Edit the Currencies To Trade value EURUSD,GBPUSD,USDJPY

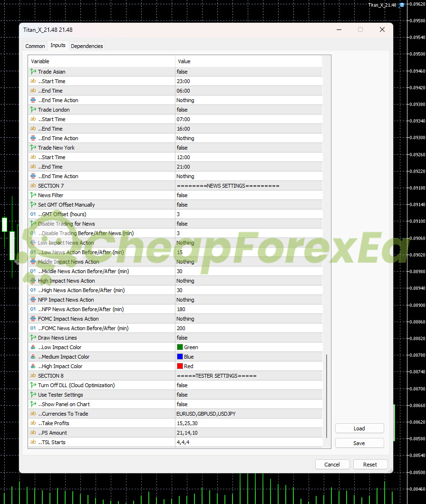pos(248,414)
